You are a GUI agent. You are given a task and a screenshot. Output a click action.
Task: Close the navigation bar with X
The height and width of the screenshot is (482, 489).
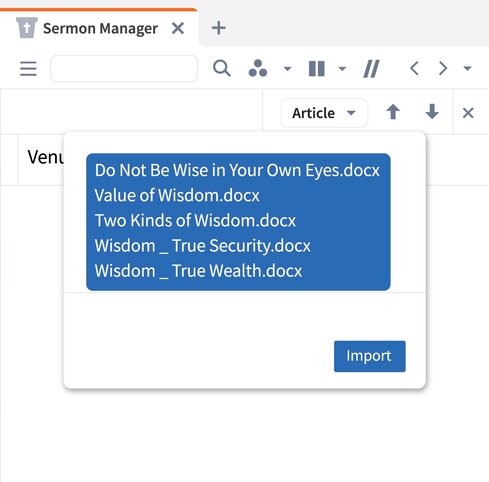[468, 113]
